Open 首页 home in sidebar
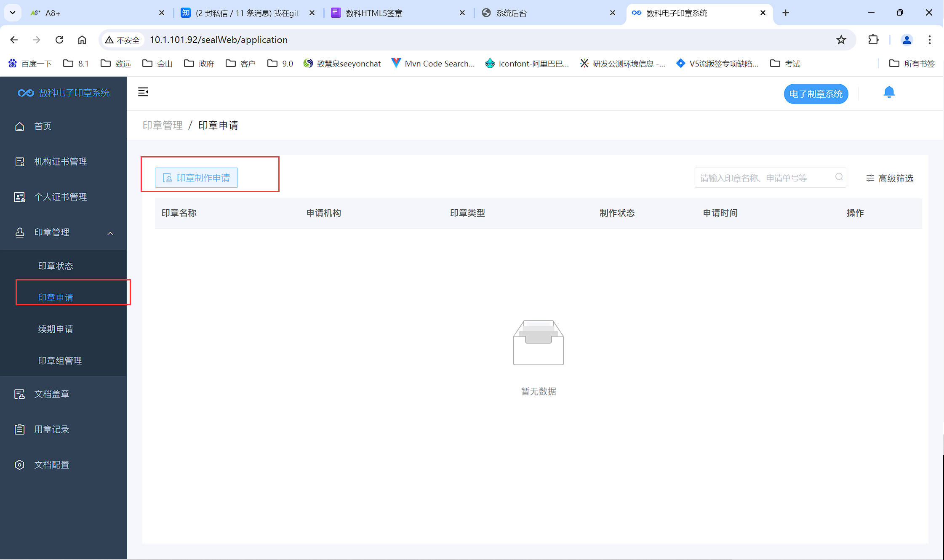The width and height of the screenshot is (944, 560). [x=43, y=126]
